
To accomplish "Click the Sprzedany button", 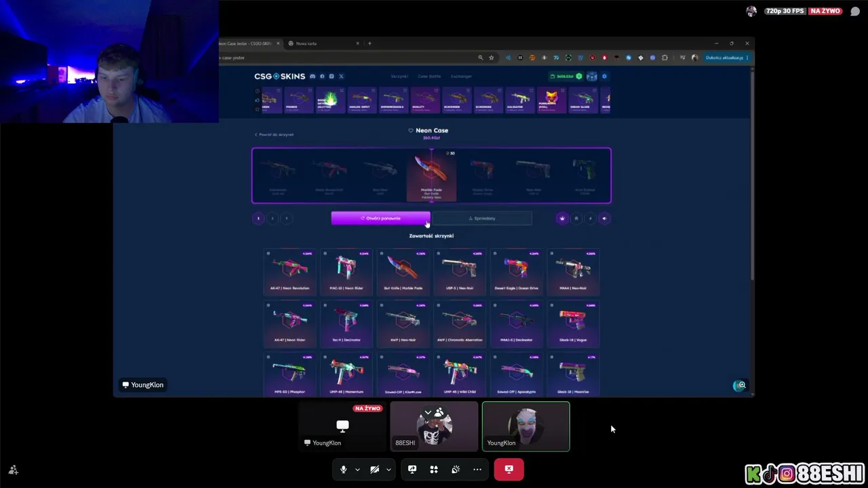I will [482, 218].
